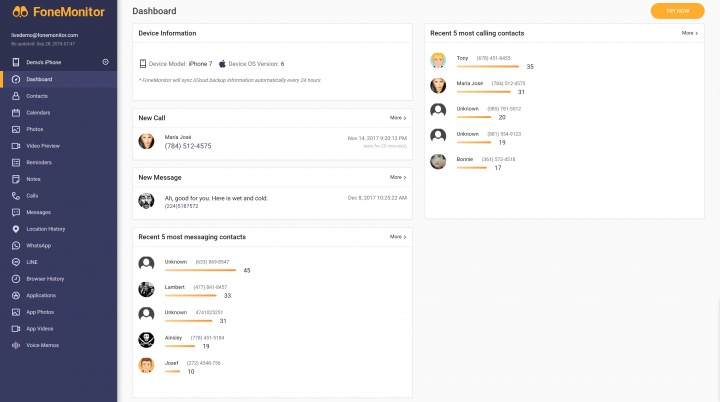Click the Nov 14, 2017 9:20:12 PM timestamp
The image size is (720, 402).
pos(377,138)
